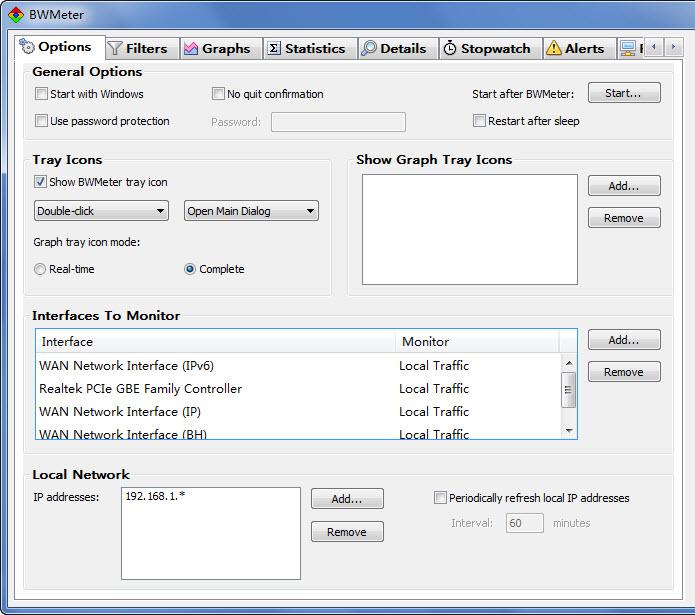Expand the Open Main Dialog dropdown

pos(252,211)
